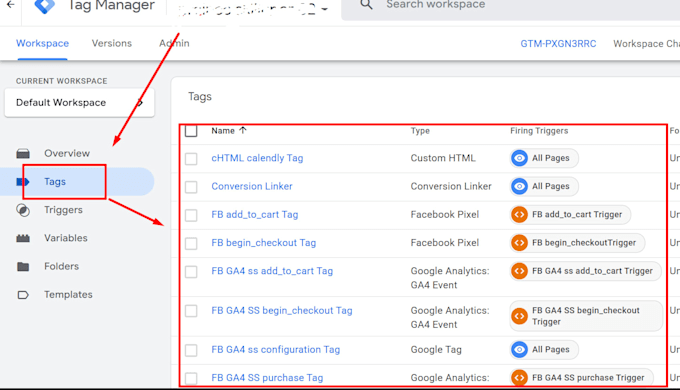Click the Tags sidebar icon

click(x=23, y=182)
